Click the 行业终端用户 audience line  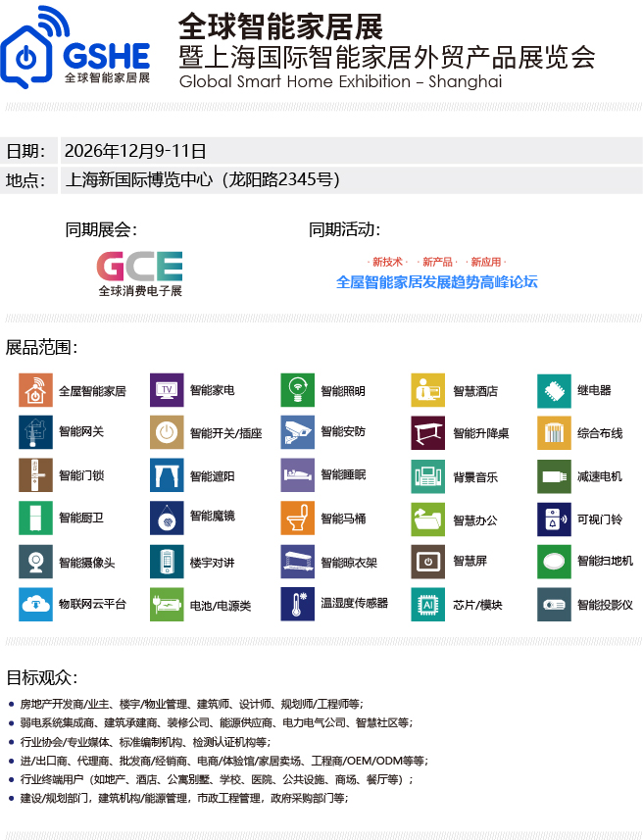(x=217, y=779)
